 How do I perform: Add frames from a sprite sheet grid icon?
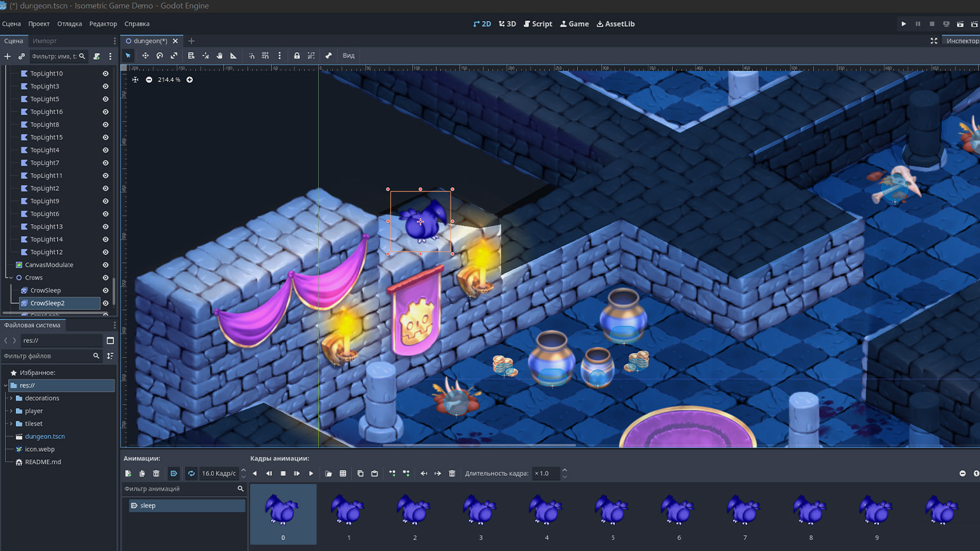coord(343,473)
